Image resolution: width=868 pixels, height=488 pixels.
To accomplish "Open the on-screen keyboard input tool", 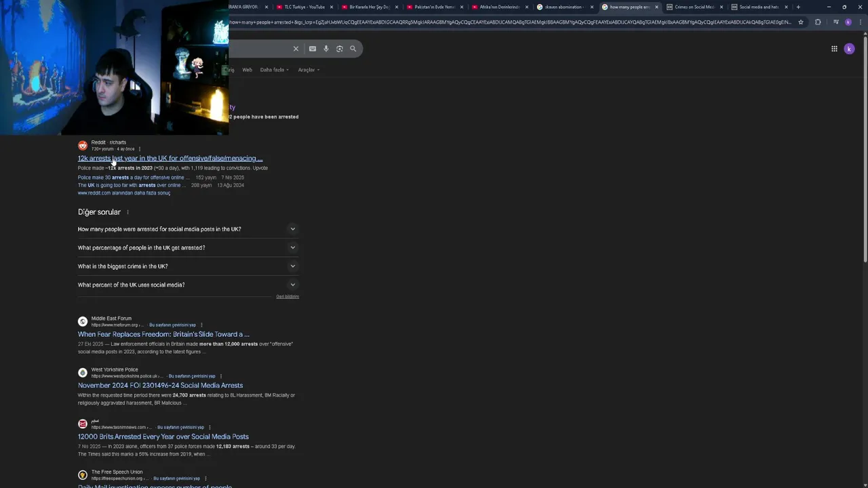I will tap(313, 49).
